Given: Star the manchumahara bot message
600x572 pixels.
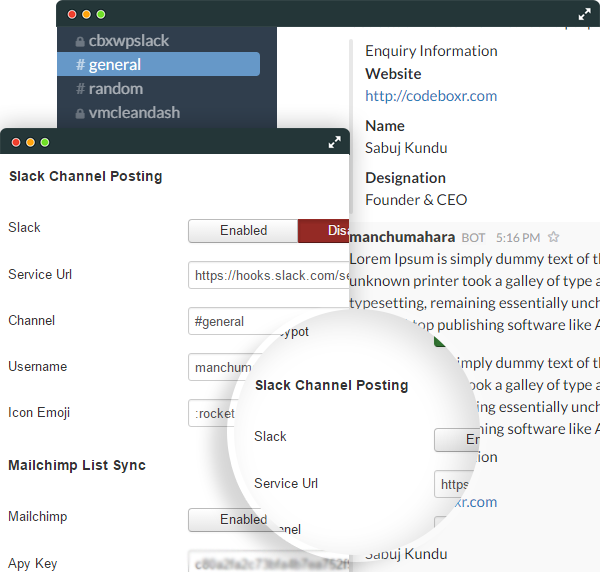Looking at the screenshot, I should (x=553, y=237).
